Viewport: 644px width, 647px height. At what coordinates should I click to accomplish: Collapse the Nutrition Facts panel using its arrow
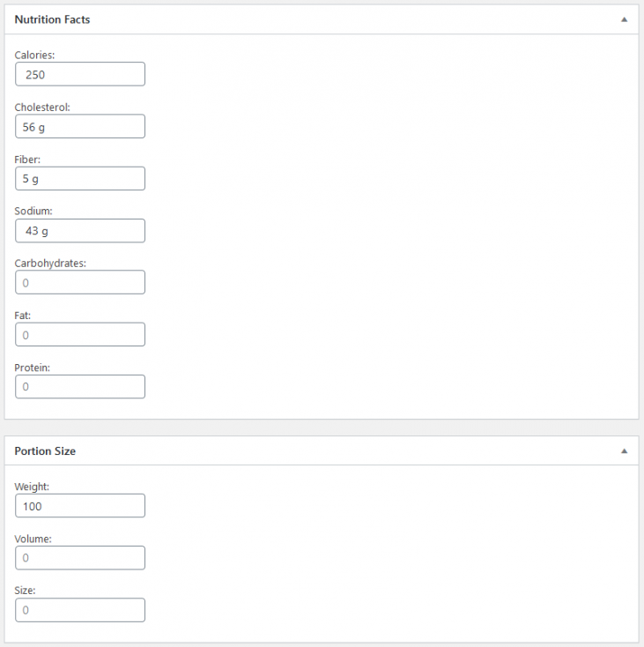coord(624,19)
